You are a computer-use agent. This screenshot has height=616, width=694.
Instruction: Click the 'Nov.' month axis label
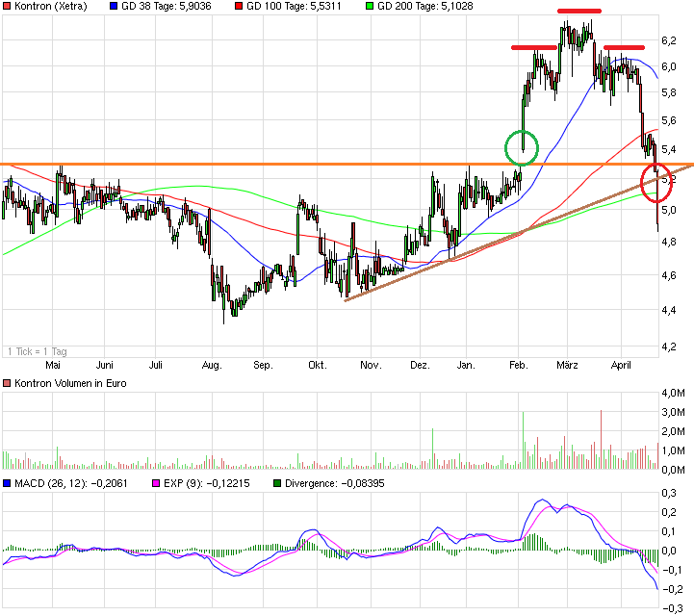click(x=371, y=365)
